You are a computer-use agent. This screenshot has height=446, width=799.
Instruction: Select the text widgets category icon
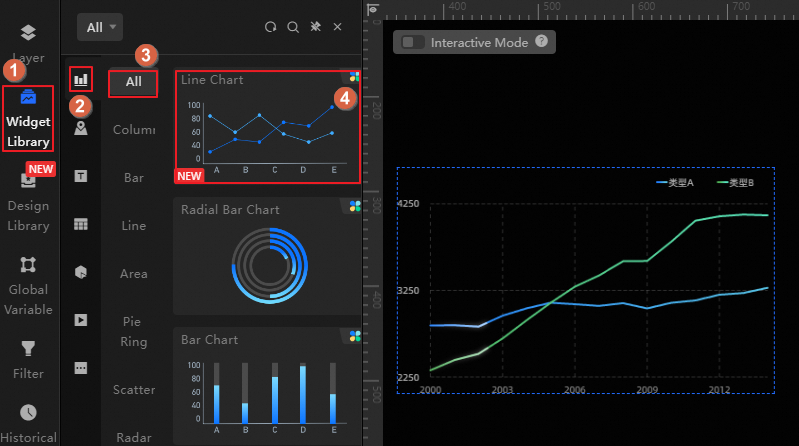(81, 176)
